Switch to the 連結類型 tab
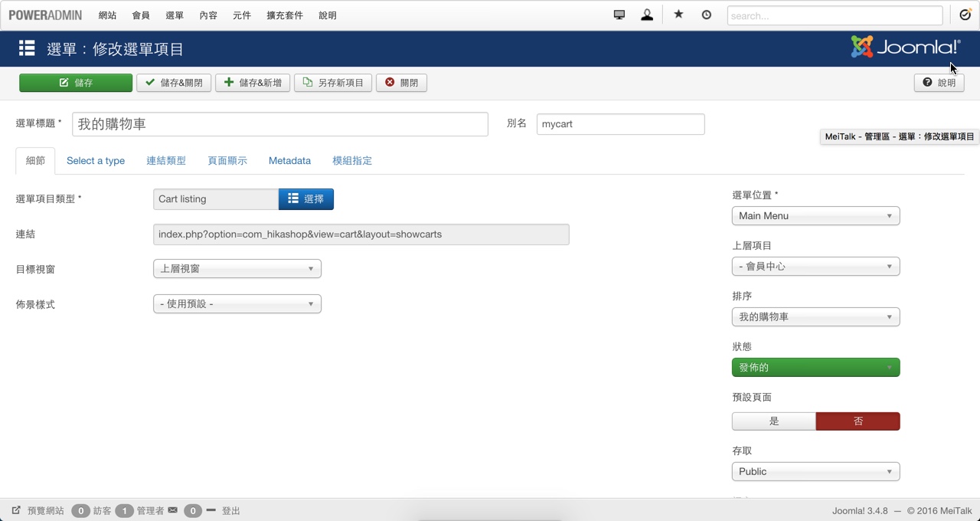This screenshot has width=980, height=521. tap(166, 161)
